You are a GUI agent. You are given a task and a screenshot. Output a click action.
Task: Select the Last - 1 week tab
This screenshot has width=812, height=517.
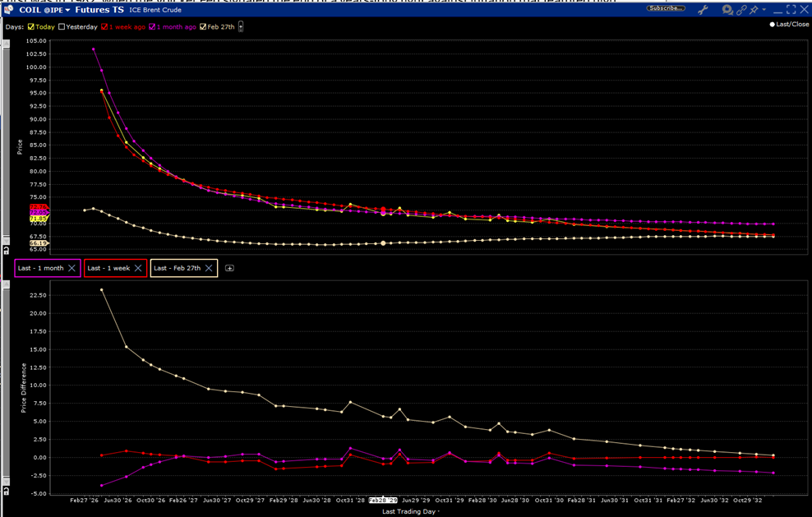[109, 267]
